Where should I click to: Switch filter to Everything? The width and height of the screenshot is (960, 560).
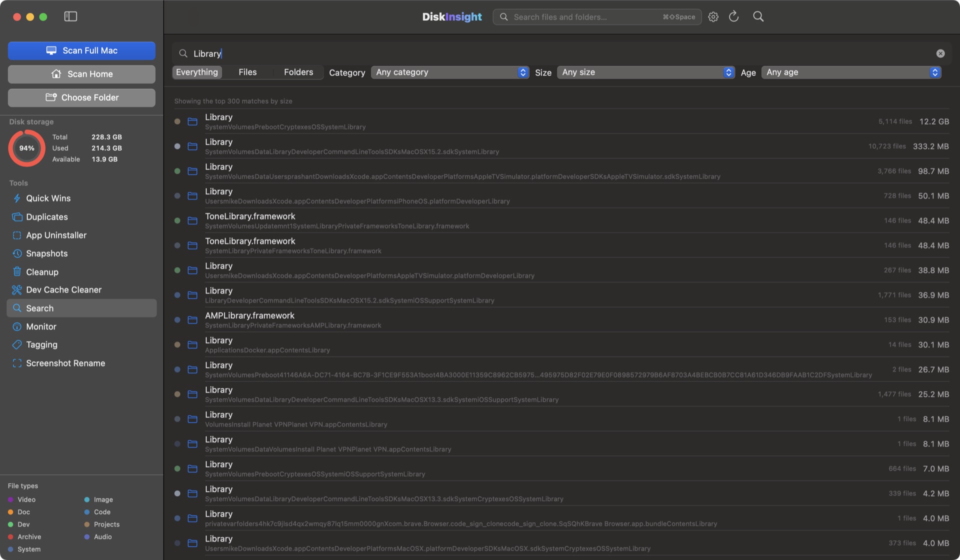pos(197,72)
